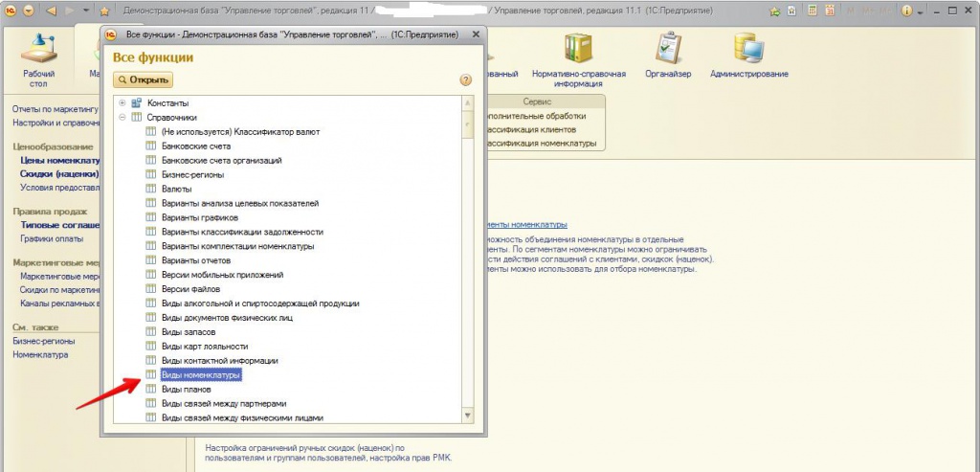Image resolution: width=980 pixels, height=472 pixels.
Task: Select Виды связей между физическими лицами
Action: (242, 417)
